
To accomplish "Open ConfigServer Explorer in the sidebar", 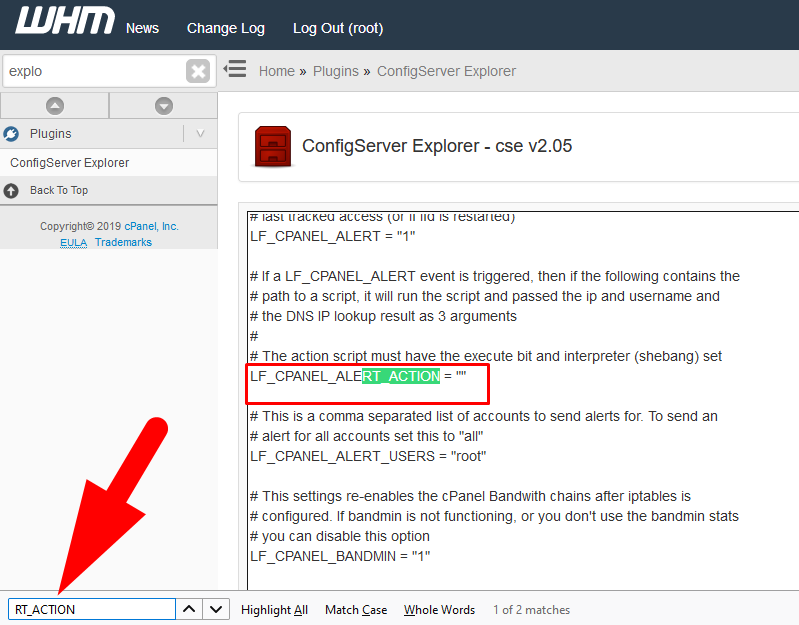I will coord(70,162).
